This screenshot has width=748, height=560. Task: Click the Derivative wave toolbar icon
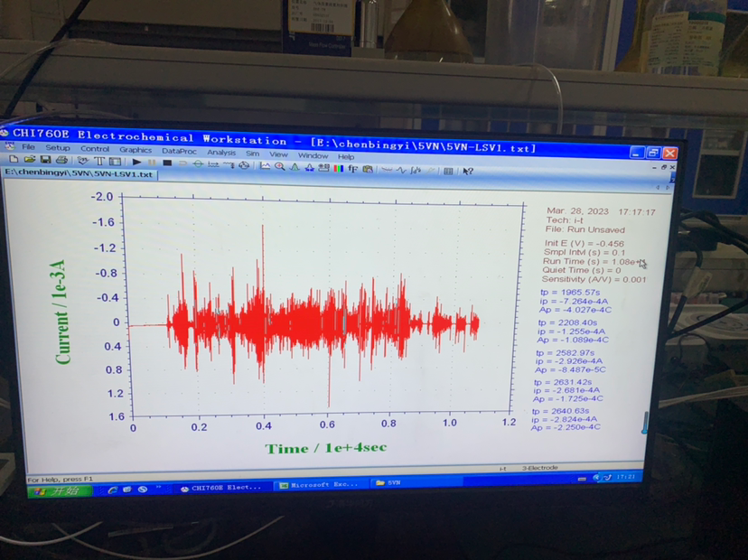tap(401, 170)
